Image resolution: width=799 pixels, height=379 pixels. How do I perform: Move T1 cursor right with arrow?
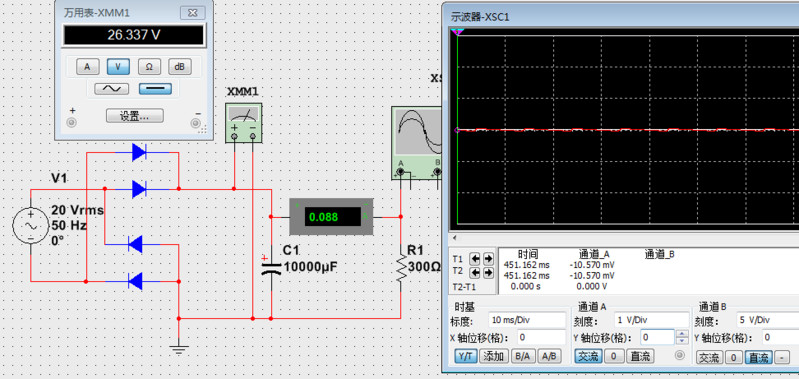point(489,258)
